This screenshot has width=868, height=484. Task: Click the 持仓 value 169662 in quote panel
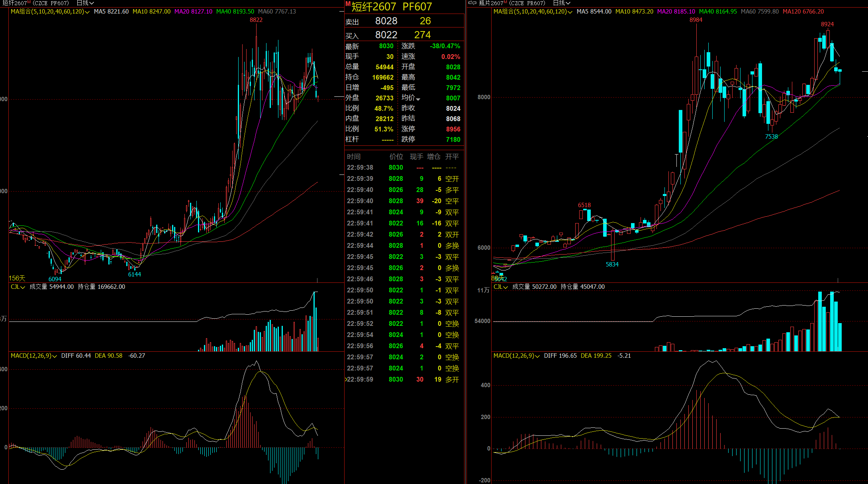(383, 78)
